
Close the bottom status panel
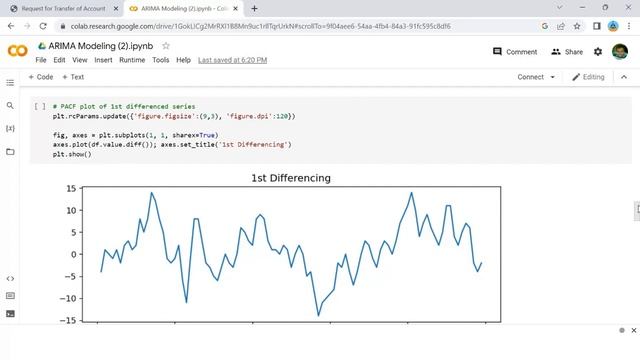pos(634,330)
